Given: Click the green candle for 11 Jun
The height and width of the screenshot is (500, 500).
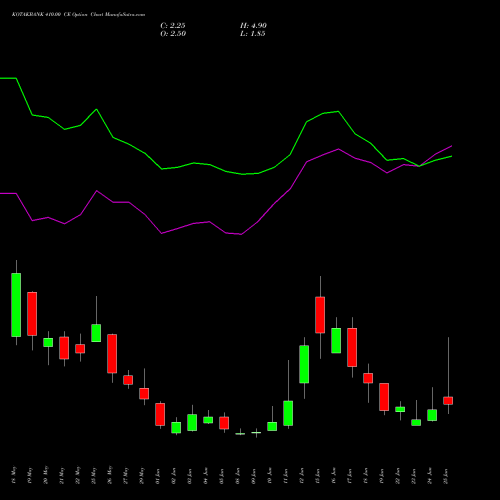Looking at the screenshot, I should pyautogui.click(x=288, y=413).
